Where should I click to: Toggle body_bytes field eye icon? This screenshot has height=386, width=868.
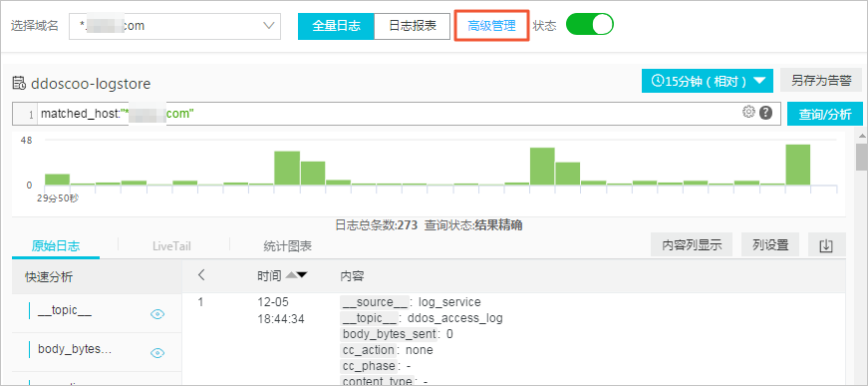pyautogui.click(x=157, y=353)
